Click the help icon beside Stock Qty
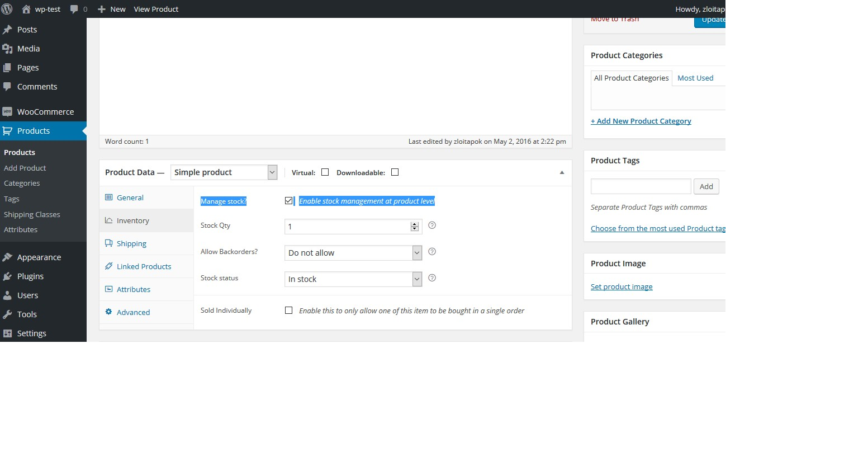The width and height of the screenshot is (868, 475). [432, 225]
